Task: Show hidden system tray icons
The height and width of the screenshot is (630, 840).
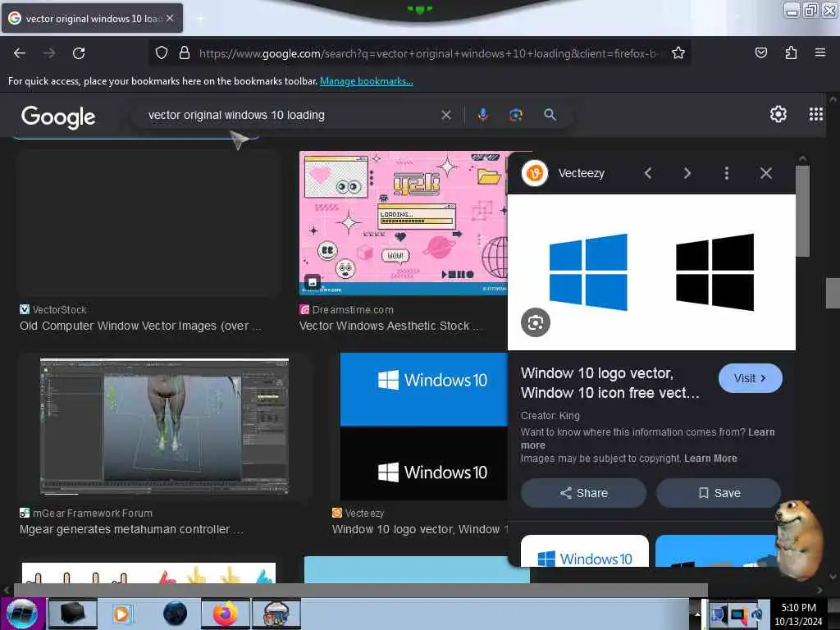Action: [x=697, y=614]
